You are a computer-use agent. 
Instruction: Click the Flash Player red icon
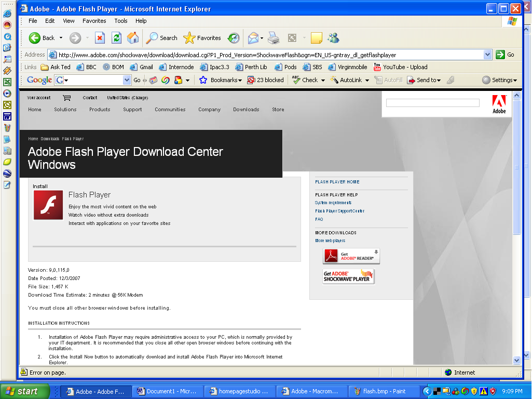pyautogui.click(x=48, y=205)
